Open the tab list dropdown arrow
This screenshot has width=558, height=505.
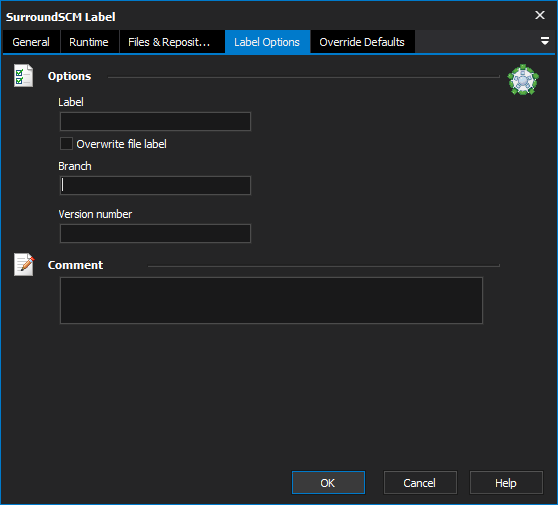tap(544, 41)
